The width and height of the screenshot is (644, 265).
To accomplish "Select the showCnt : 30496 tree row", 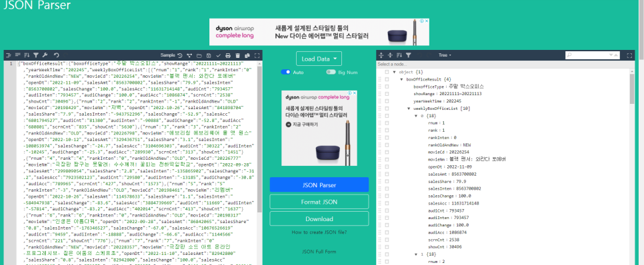I will pos(445,247).
